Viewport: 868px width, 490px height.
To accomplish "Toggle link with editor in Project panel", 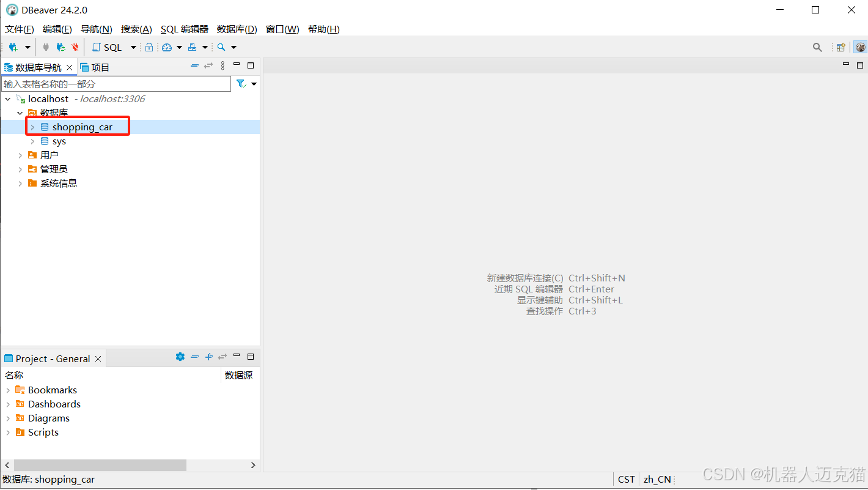I will (223, 357).
